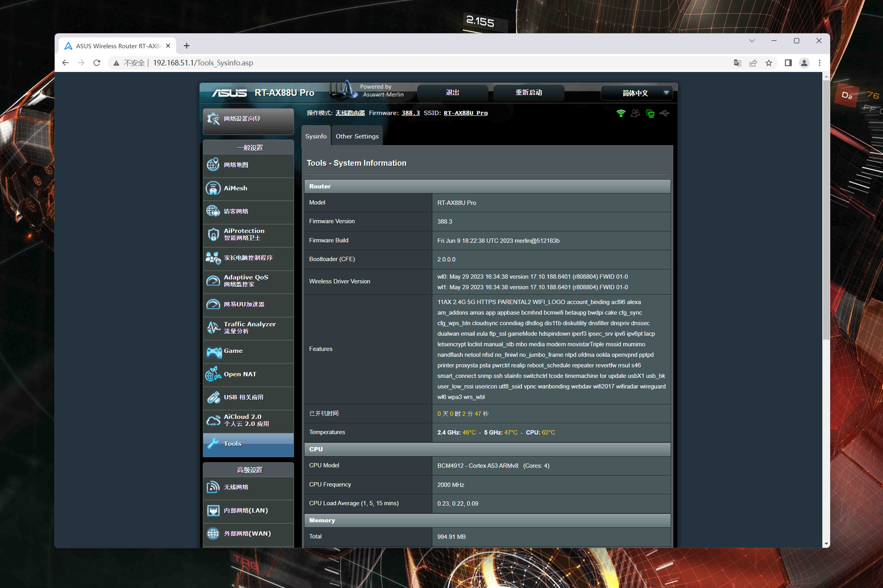The image size is (883, 588).
Task: Select the Sysinfo tab
Action: [316, 137]
